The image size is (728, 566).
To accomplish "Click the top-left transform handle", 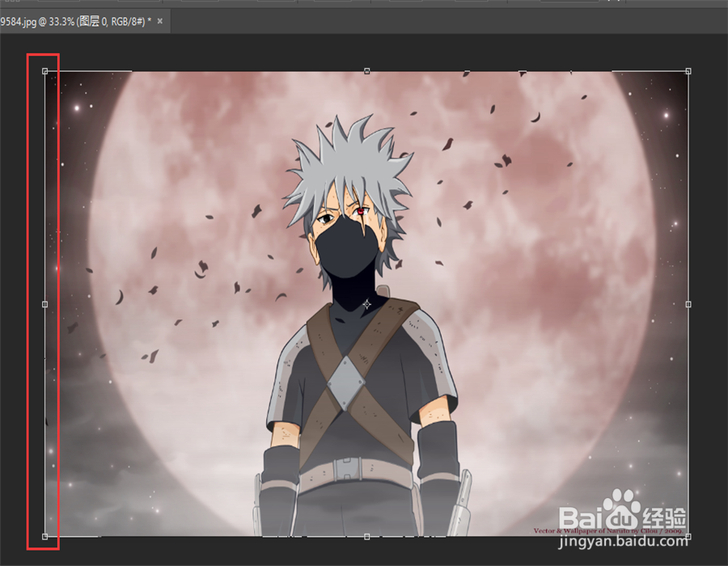I will 45,71.
